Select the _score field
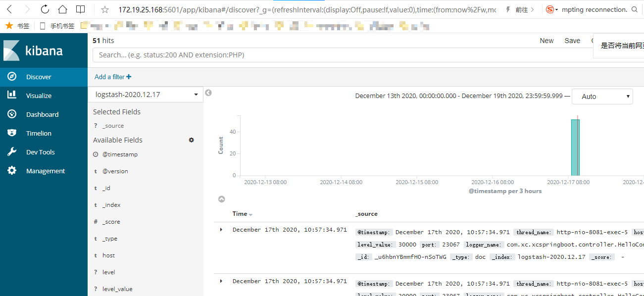The image size is (644, 296). [x=111, y=222]
